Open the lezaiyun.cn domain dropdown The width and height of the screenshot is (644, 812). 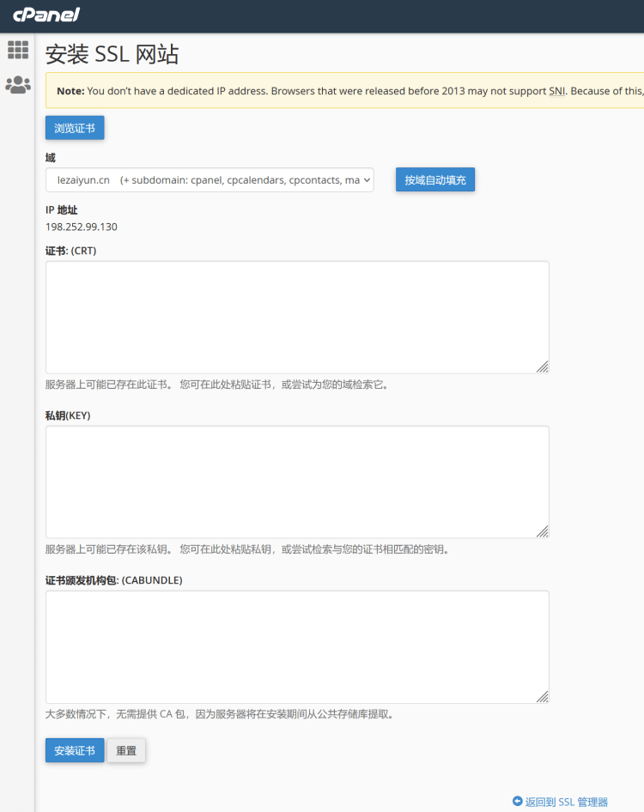(210, 179)
